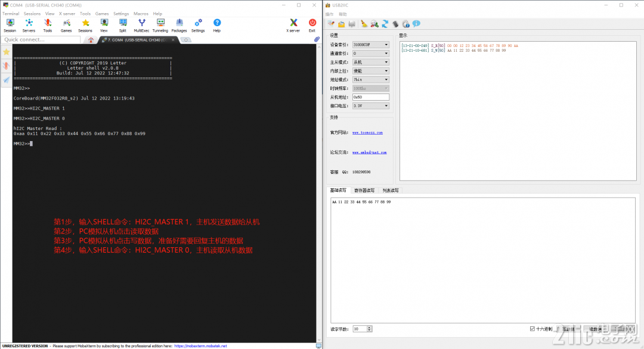Select the COM4 USB-SERIAL CH340 terminal tab

[137, 40]
